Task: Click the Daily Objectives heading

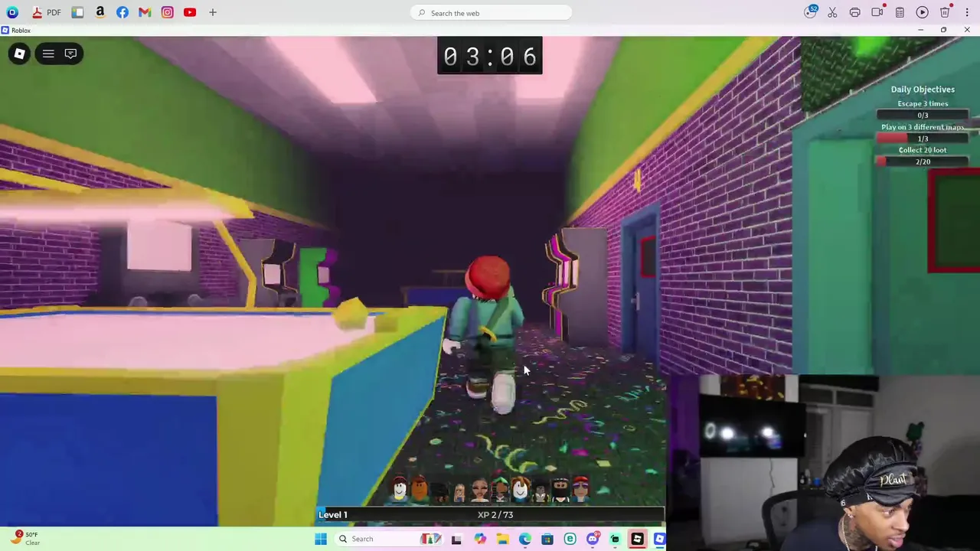Action: (923, 90)
